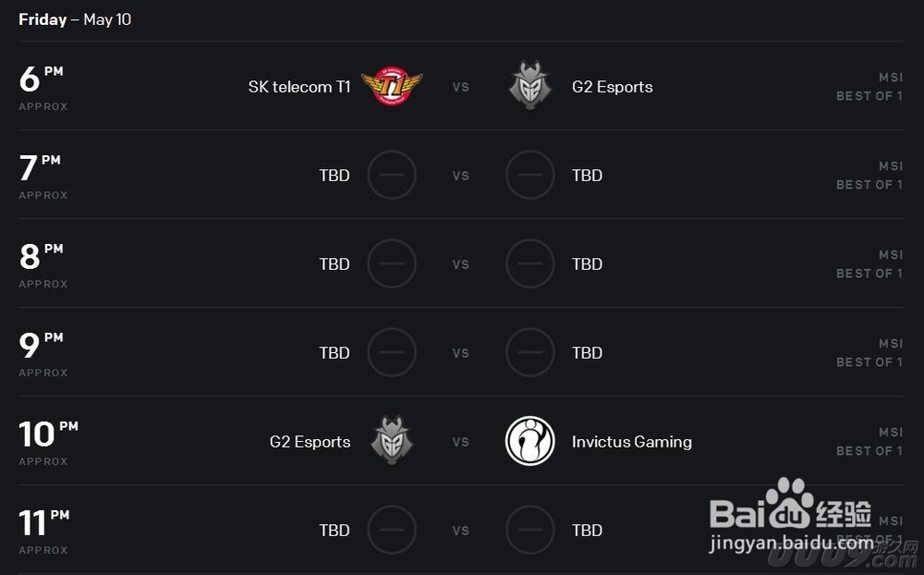Click left TBD placeholder icon at 7 PM

392,175
